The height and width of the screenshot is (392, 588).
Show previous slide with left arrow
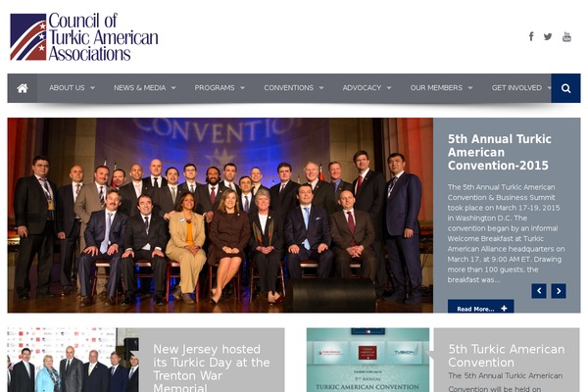coord(539,291)
